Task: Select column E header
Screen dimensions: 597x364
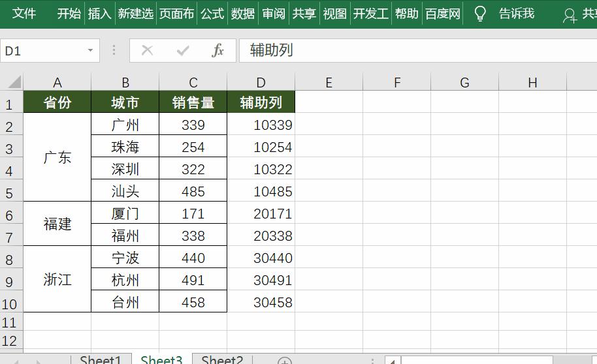Action: 329,82
